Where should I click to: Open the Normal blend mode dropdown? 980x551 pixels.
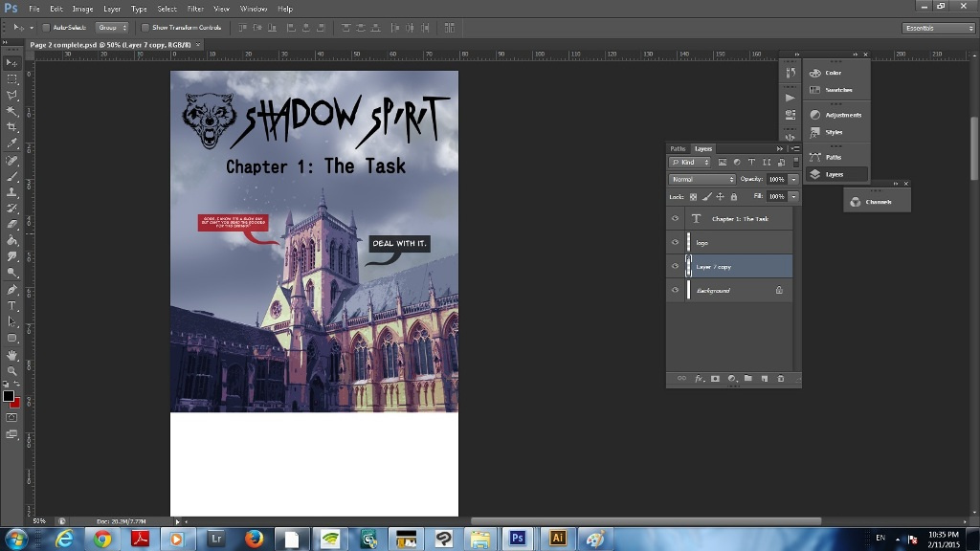[702, 180]
